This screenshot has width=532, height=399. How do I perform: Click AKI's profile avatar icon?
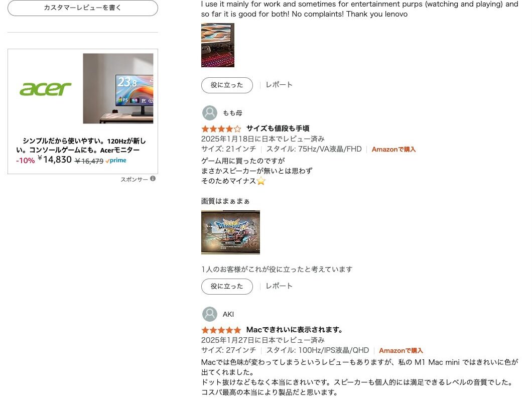pos(209,314)
